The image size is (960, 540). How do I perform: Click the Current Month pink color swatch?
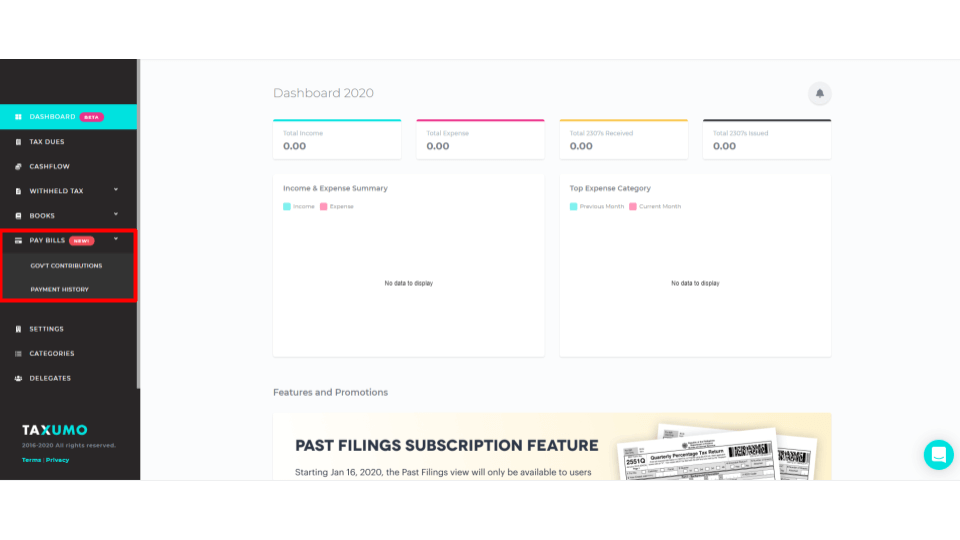[633, 207]
